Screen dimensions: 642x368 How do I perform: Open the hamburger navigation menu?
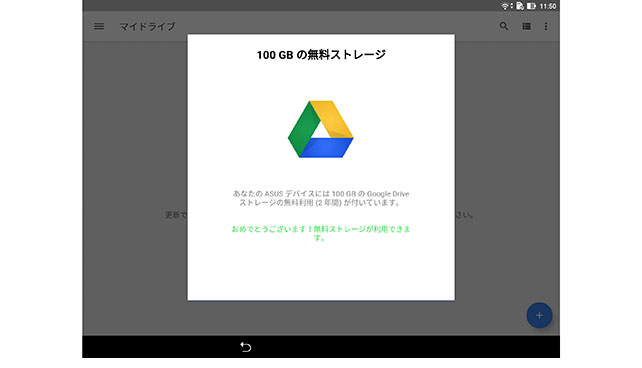pos(99,27)
